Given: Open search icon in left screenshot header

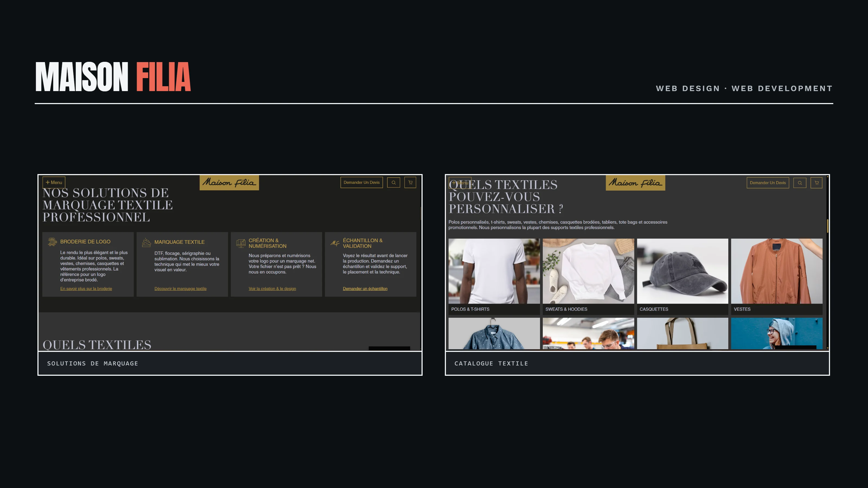Looking at the screenshot, I should point(394,182).
